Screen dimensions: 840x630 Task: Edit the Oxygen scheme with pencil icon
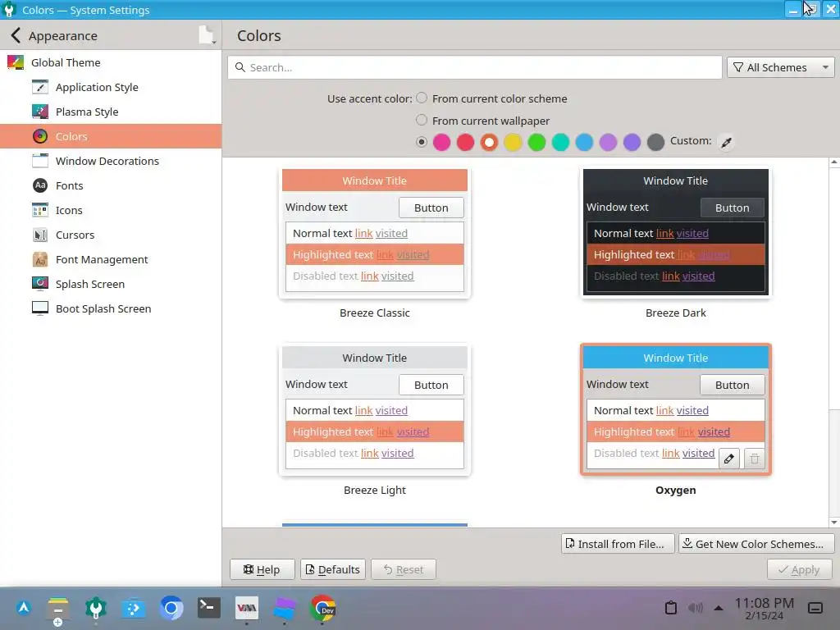pyautogui.click(x=729, y=459)
